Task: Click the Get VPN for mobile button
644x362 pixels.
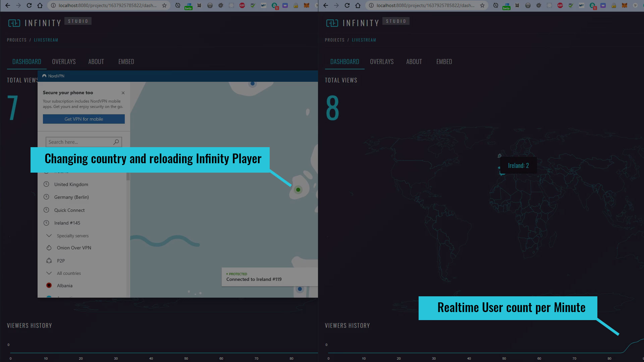Action: pyautogui.click(x=84, y=119)
